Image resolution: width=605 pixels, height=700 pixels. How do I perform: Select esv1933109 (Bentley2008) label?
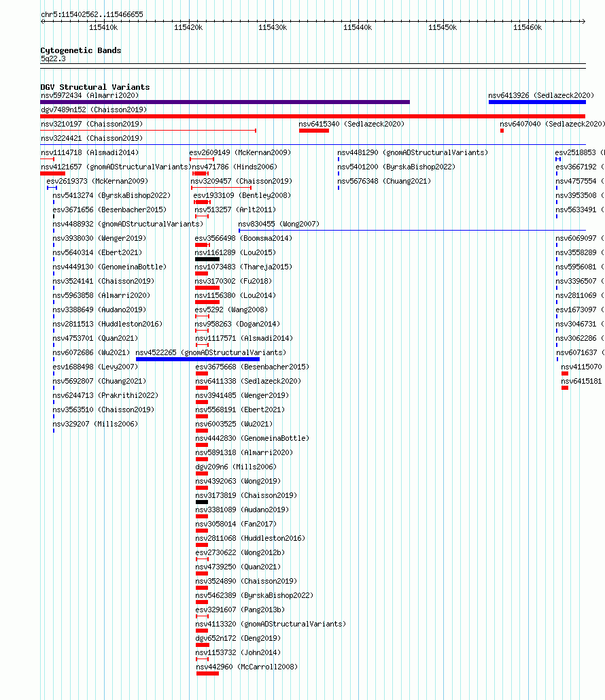pos(242,195)
